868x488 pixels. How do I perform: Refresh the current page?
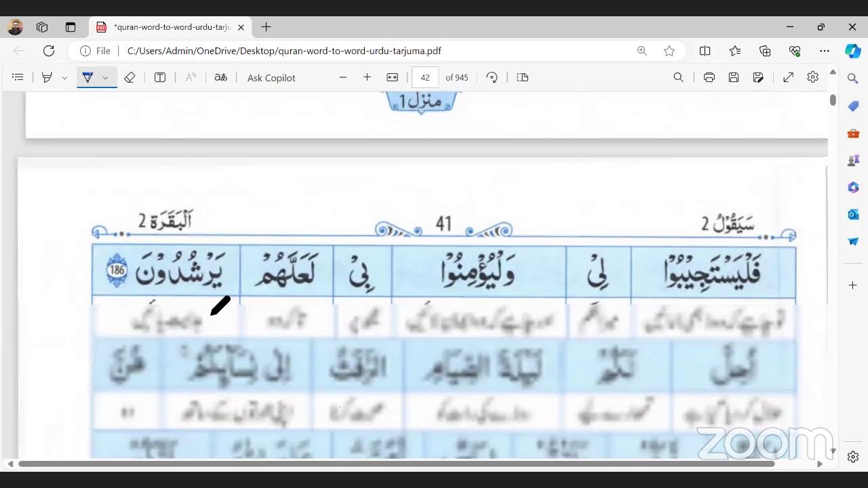click(49, 51)
